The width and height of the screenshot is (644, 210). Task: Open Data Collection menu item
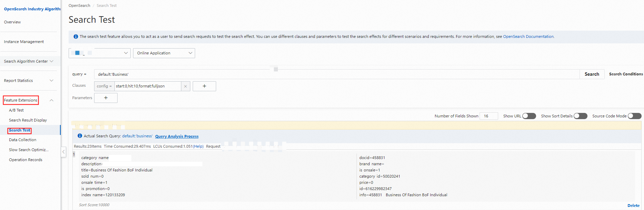22,140
